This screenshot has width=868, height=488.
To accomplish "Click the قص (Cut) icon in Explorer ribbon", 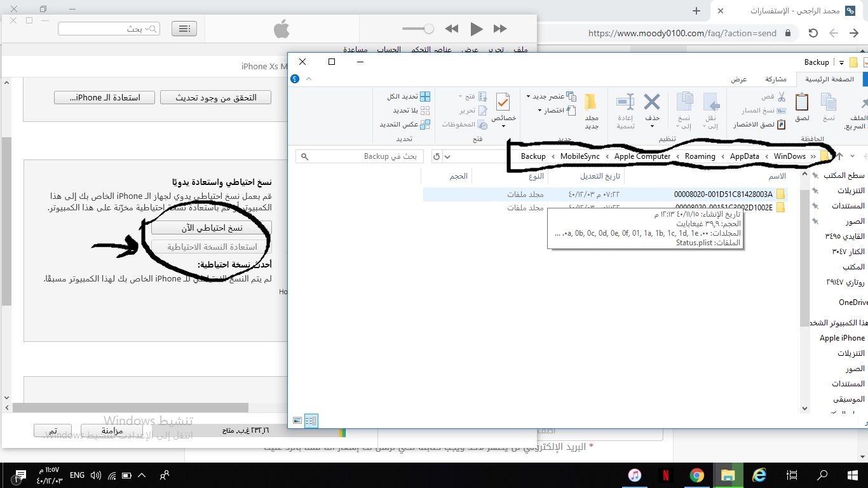I will click(x=782, y=97).
